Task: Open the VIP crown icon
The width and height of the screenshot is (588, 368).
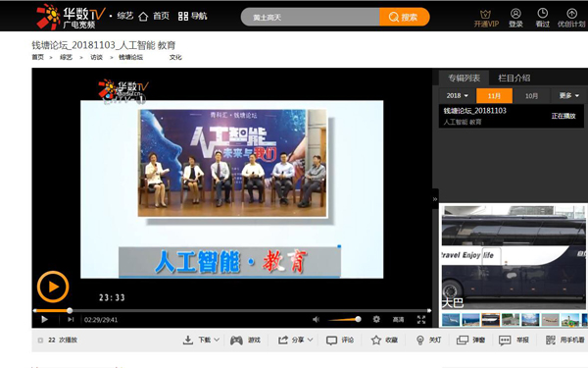Action: click(486, 15)
